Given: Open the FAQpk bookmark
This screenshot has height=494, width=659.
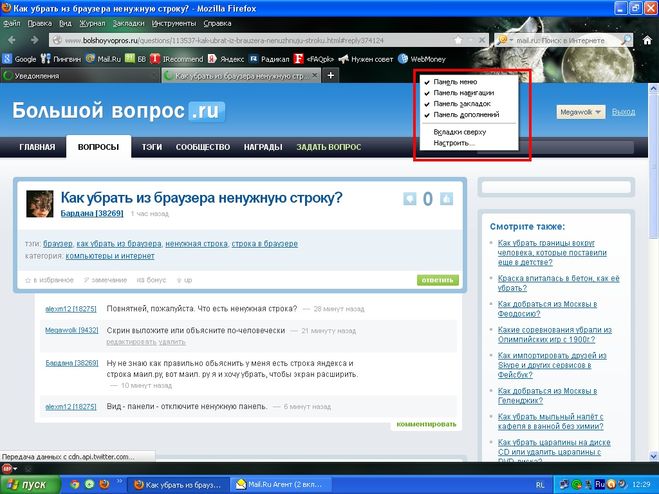Looking at the screenshot, I should click(314, 59).
